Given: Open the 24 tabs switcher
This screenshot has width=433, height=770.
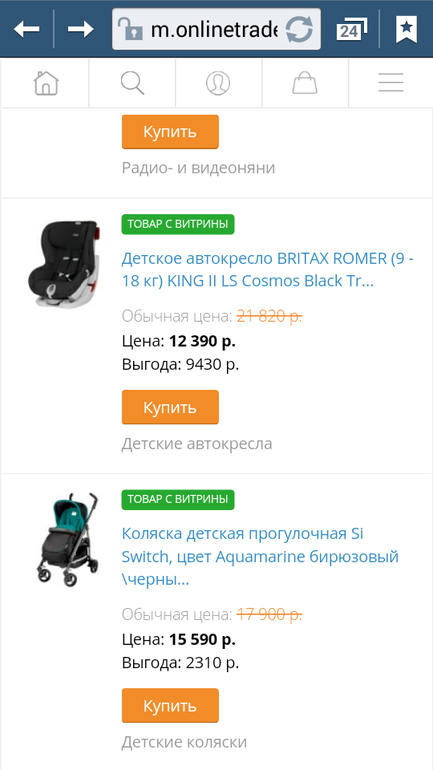Looking at the screenshot, I should click(352, 29).
